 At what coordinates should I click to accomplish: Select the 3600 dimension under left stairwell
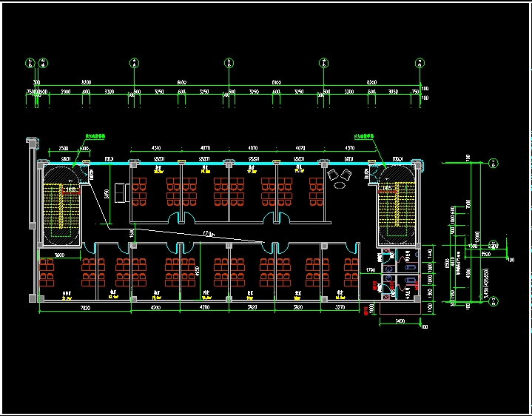coord(55,255)
